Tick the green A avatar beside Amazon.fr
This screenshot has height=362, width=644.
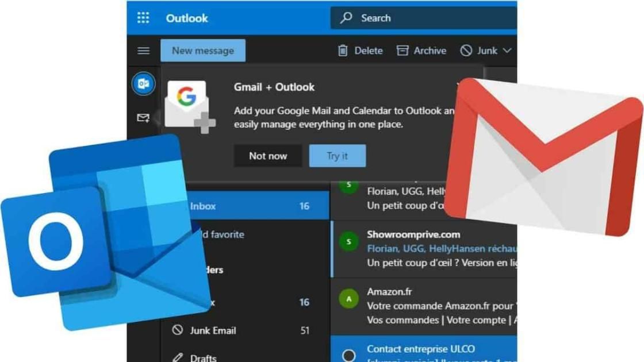[x=348, y=298]
